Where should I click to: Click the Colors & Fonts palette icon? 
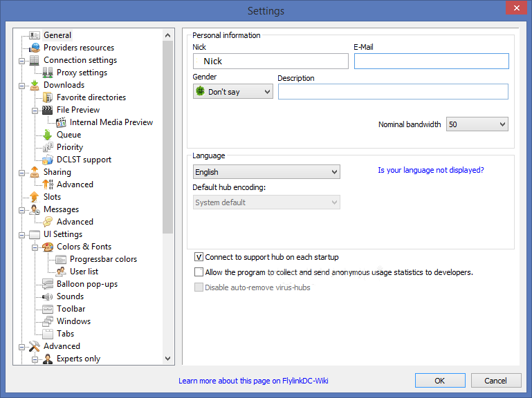coord(48,247)
